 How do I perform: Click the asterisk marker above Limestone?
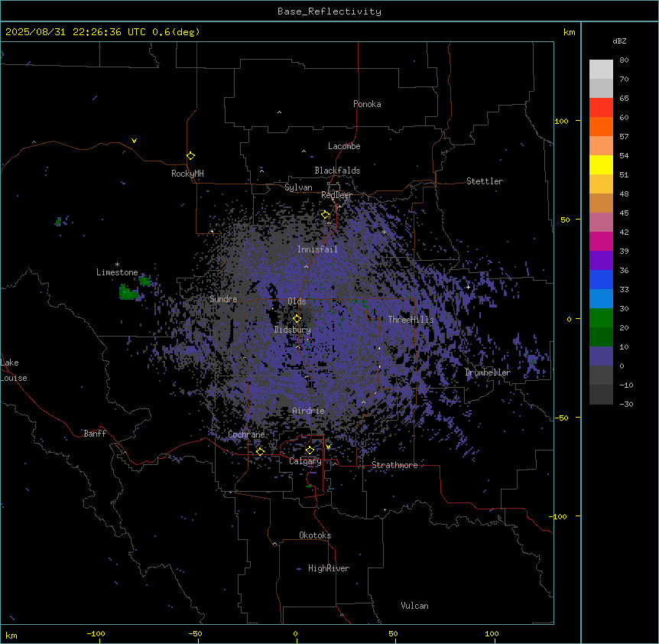click(x=117, y=265)
